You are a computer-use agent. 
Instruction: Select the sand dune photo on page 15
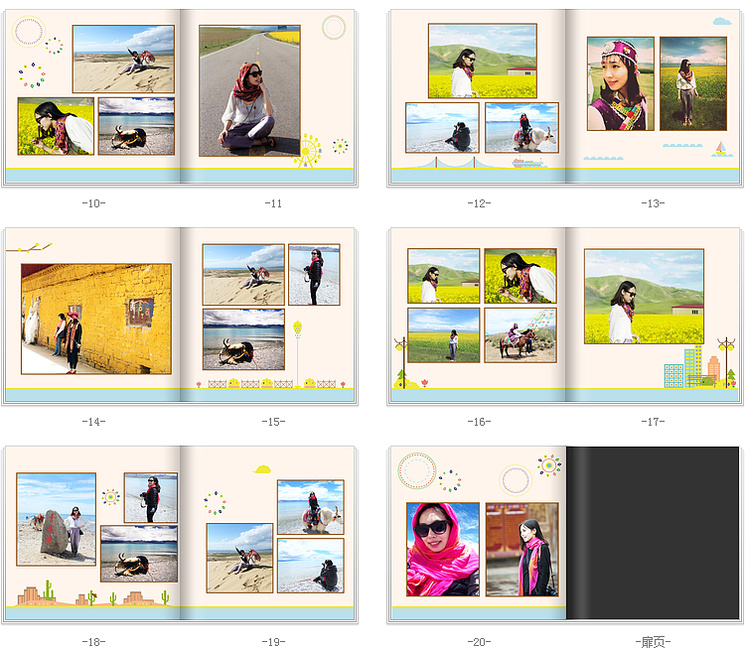coord(243,275)
